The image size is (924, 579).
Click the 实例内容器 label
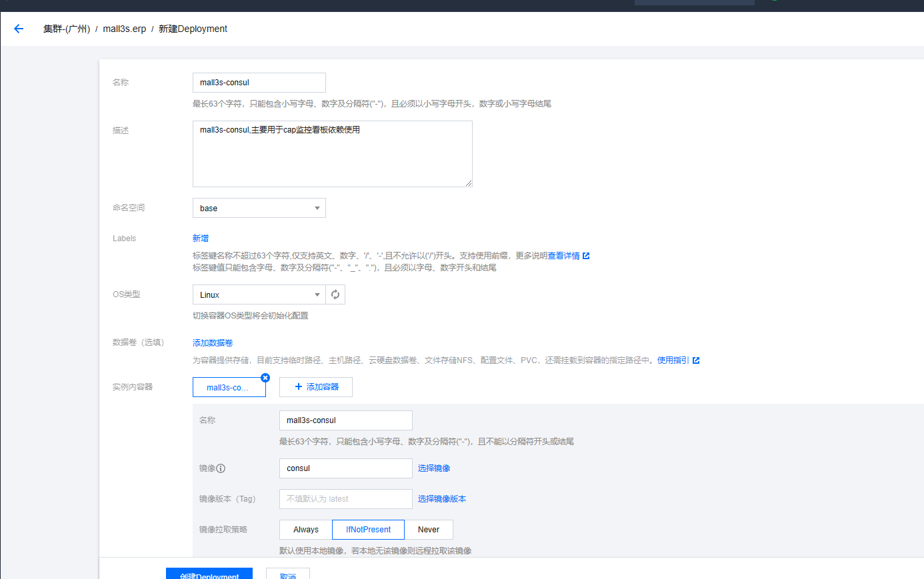(x=133, y=387)
